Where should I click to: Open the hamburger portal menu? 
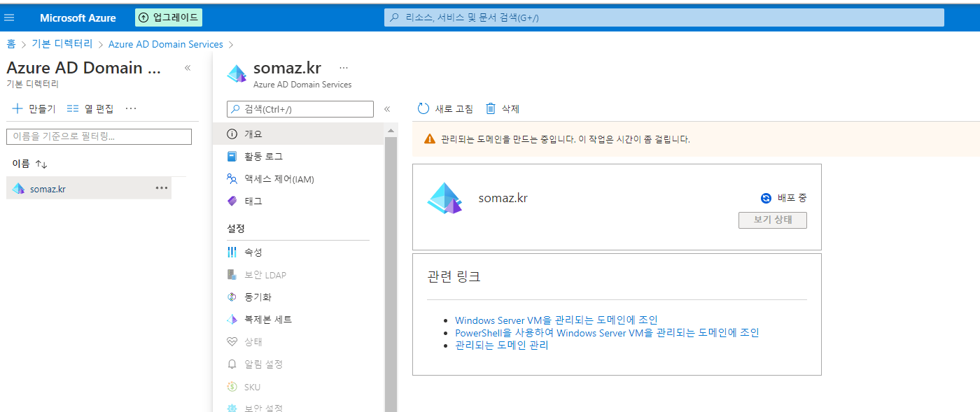pyautogui.click(x=10, y=17)
